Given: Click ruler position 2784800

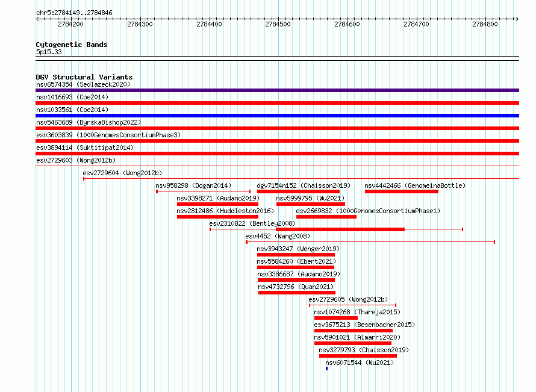Looking at the screenshot, I should (x=485, y=24).
